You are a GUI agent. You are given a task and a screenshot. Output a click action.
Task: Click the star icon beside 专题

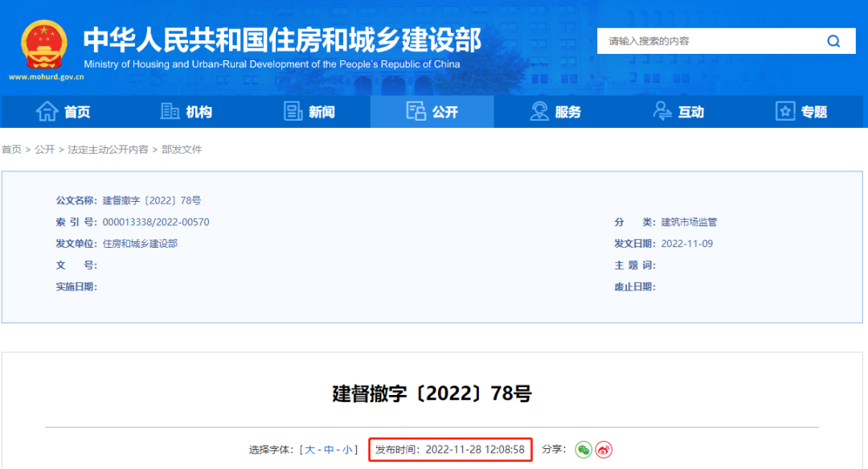point(784,111)
